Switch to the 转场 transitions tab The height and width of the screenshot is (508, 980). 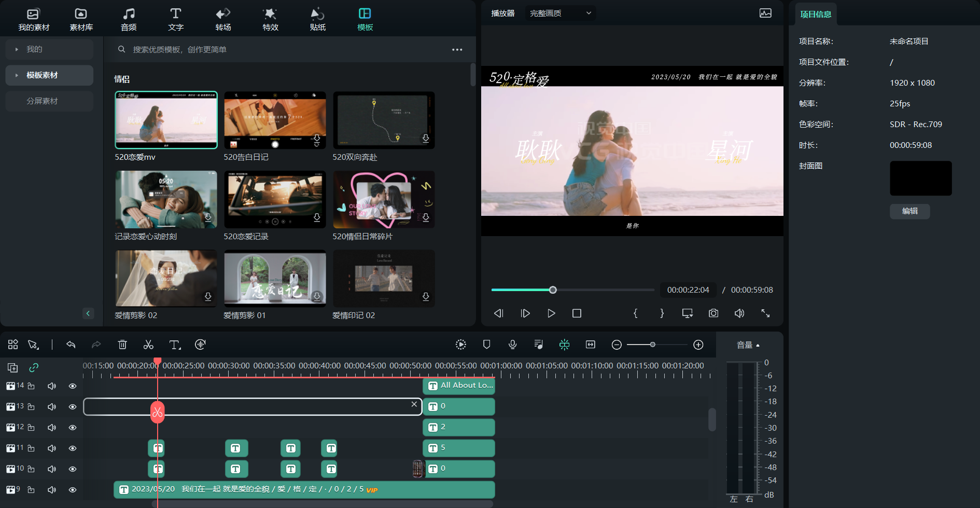click(x=223, y=19)
